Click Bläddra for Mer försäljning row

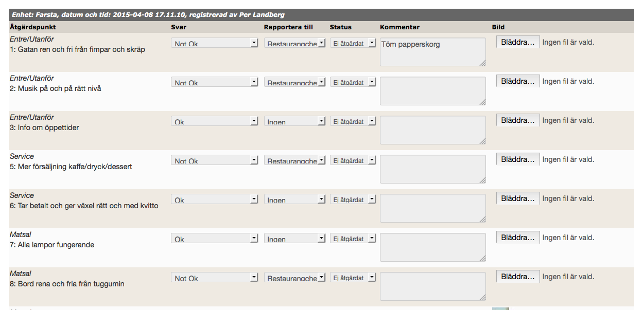518,159
